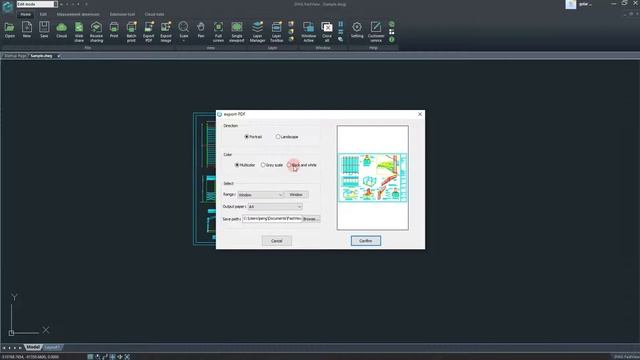Switch to the Model layout tab
The image size is (640, 360).
click(33, 347)
